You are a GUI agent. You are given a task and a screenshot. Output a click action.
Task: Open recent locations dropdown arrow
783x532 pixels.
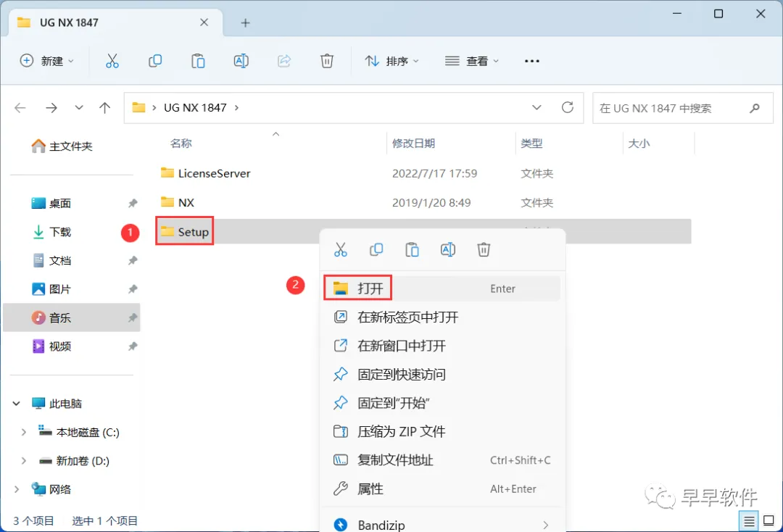click(x=79, y=108)
